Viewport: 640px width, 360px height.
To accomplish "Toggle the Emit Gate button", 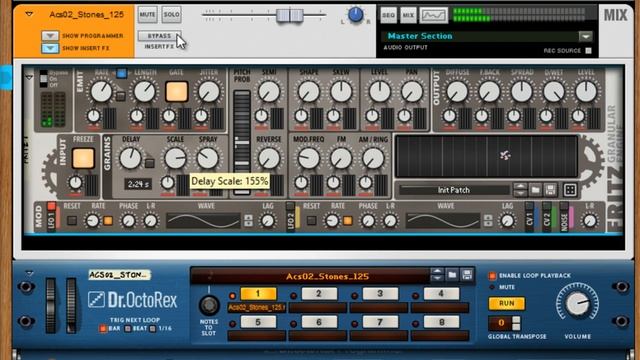I will 177,91.
